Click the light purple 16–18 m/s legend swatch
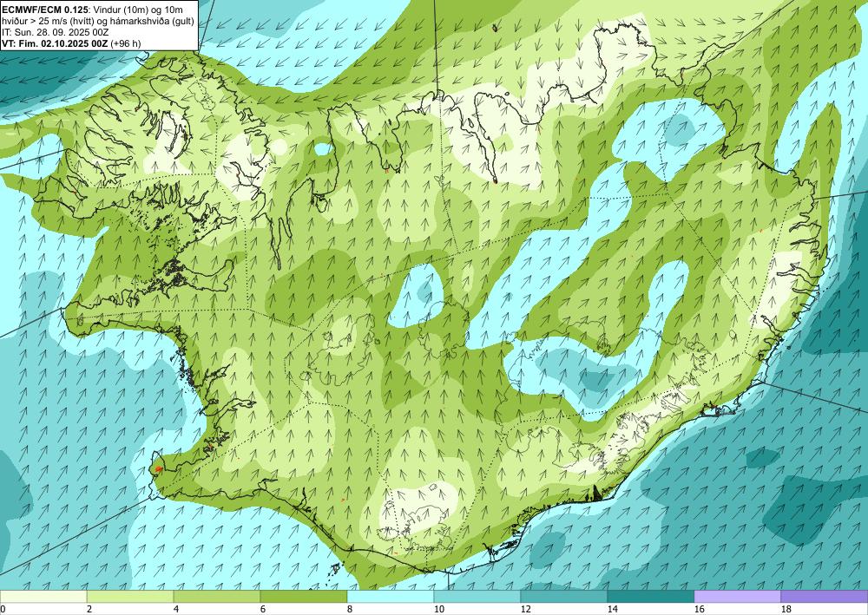The width and height of the screenshot is (868, 615). click(737, 597)
